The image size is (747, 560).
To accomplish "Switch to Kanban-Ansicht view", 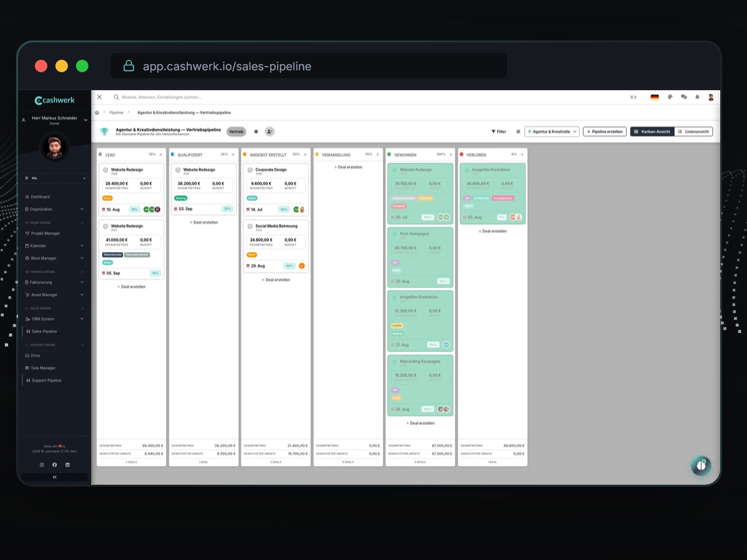I will 652,131.
